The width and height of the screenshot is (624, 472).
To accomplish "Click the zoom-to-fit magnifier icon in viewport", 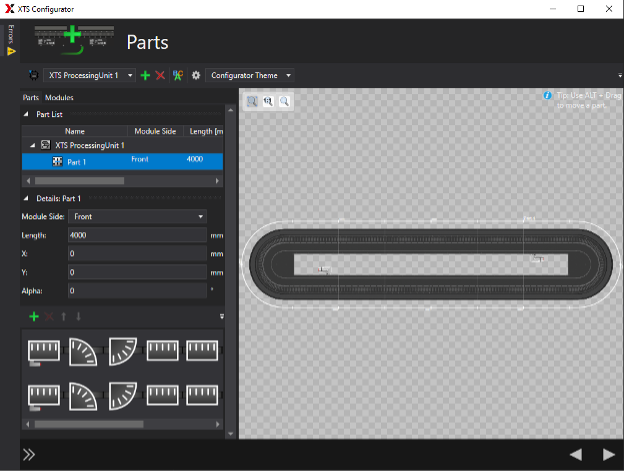I will coord(252,101).
